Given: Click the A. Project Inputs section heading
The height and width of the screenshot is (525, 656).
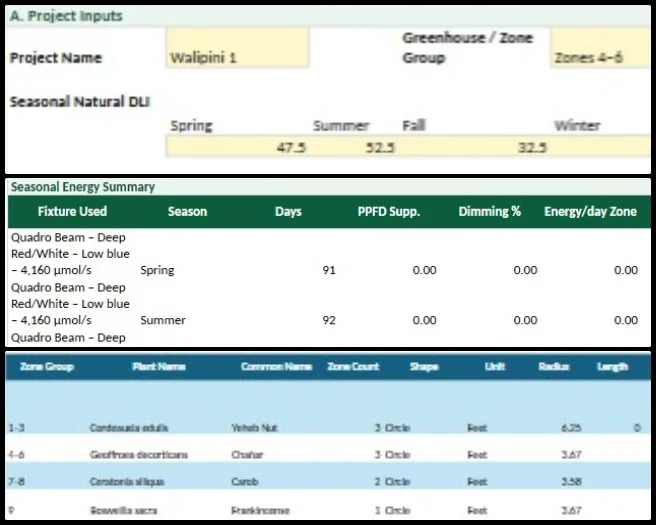Looking at the screenshot, I should (x=66, y=16).
